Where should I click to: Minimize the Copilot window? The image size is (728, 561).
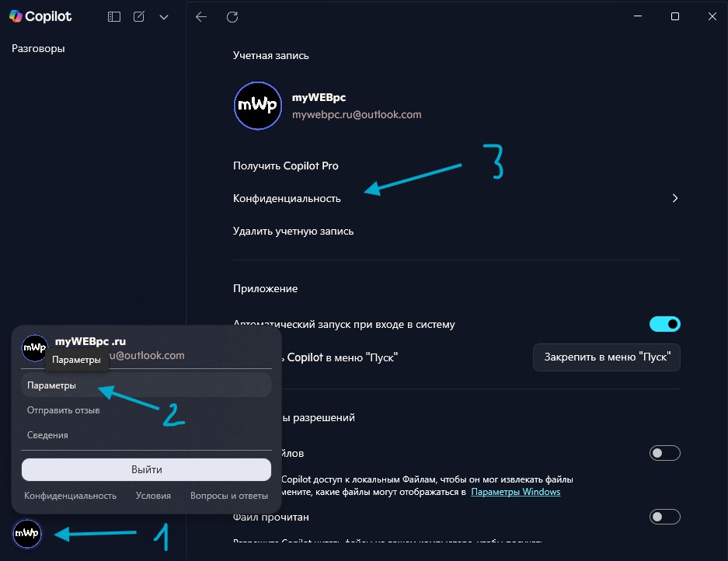[638, 16]
